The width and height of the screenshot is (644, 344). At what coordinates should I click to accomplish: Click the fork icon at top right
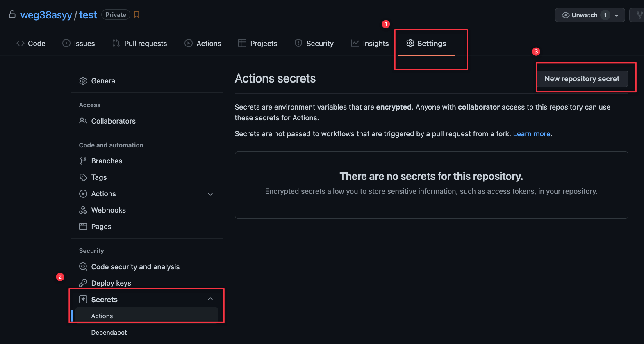coord(639,15)
